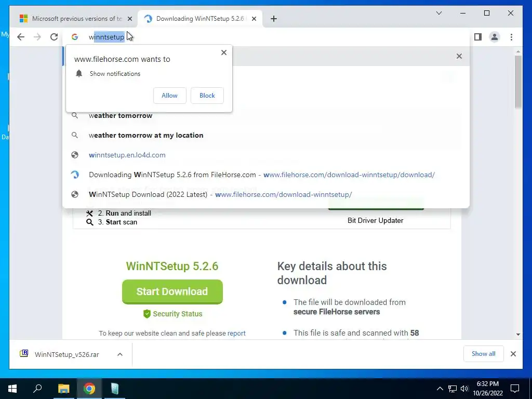Click the Google icon in address bar
The height and width of the screenshot is (399, 532).
75,37
